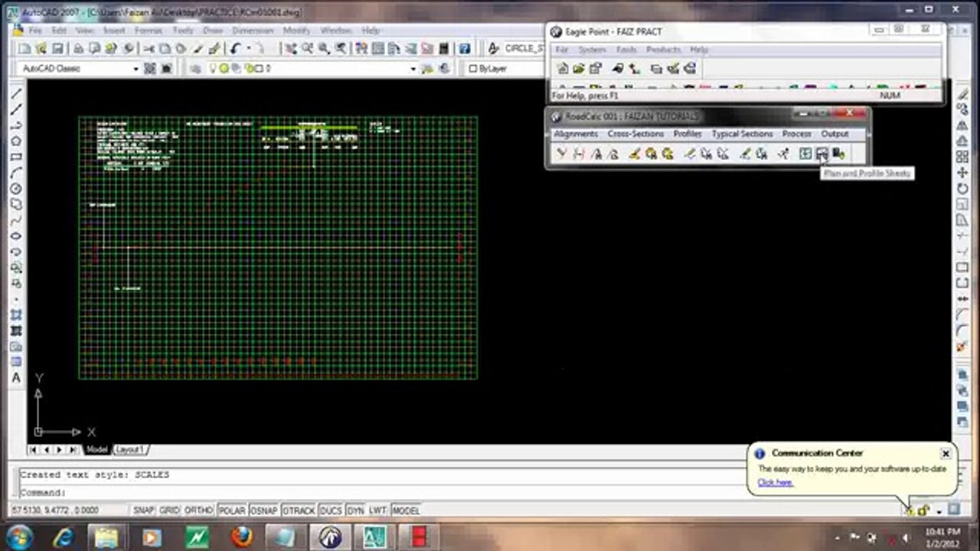Click the Cut scissors icon in AutoCAD toolbar
The height and width of the screenshot is (551, 980).
[x=148, y=48]
